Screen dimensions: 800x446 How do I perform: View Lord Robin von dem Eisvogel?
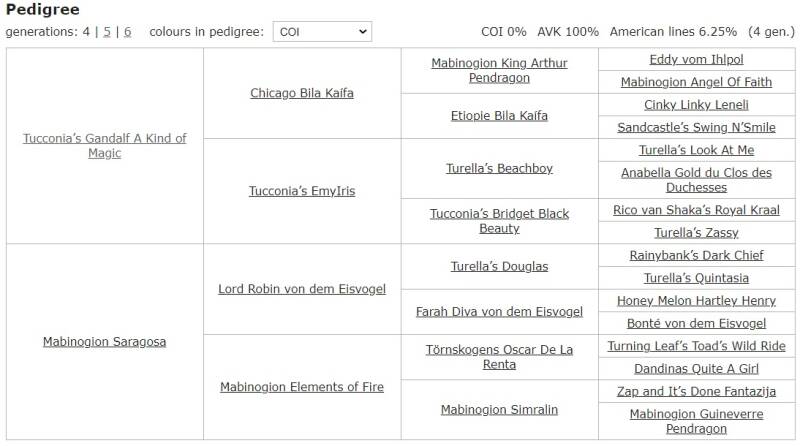click(x=301, y=289)
